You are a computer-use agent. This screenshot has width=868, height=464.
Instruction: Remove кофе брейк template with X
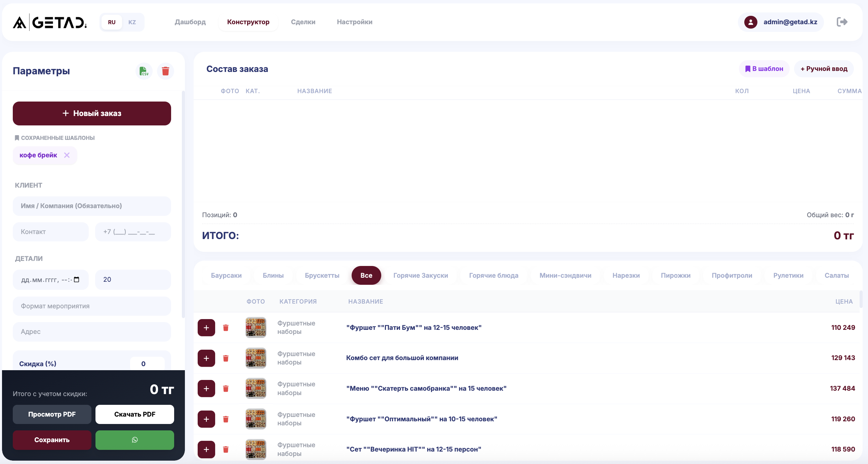pos(67,155)
